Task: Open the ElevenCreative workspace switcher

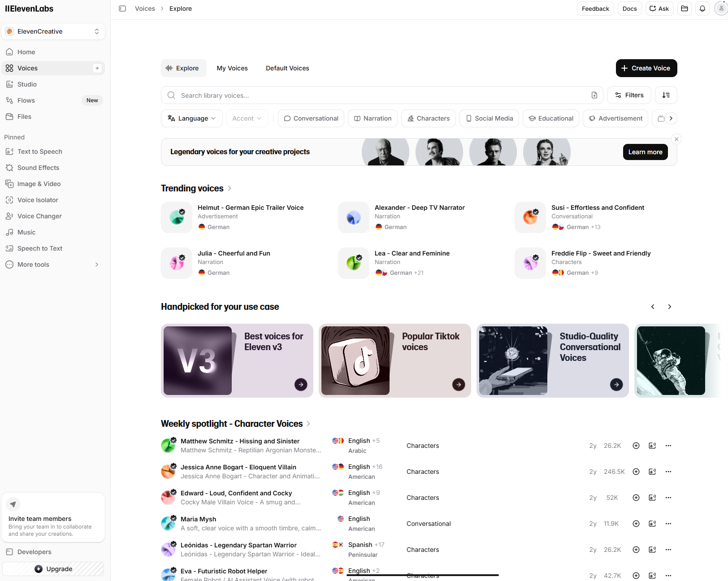Action: (53, 31)
